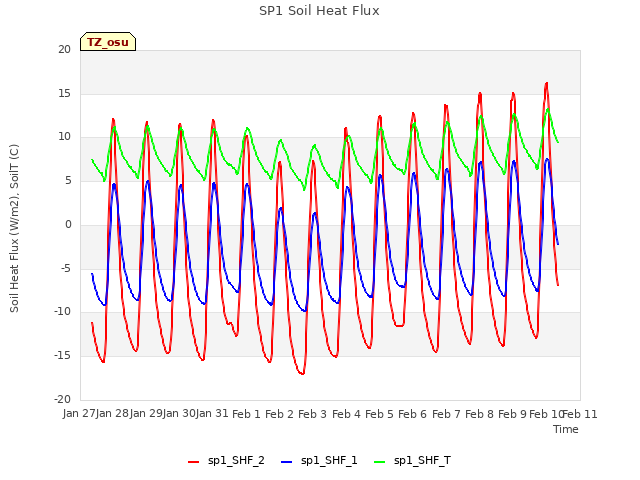
Task: Toggle the sp1_SHF_T legend entry
Action: (412, 461)
